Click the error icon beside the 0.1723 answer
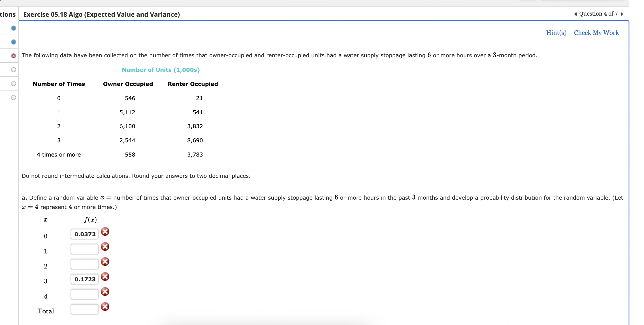Image resolution: width=644 pixels, height=325 pixels. coord(105,277)
